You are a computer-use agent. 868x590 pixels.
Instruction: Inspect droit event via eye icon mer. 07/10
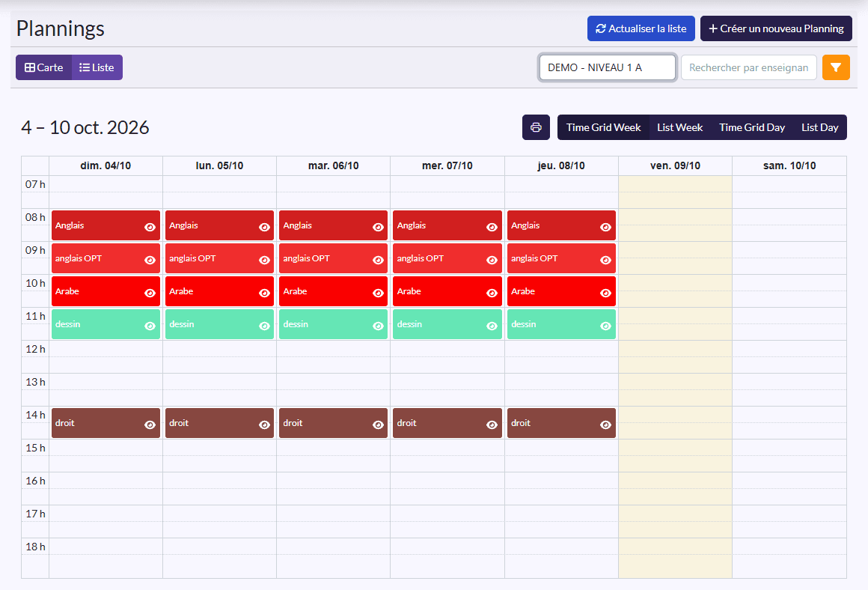[x=492, y=425]
